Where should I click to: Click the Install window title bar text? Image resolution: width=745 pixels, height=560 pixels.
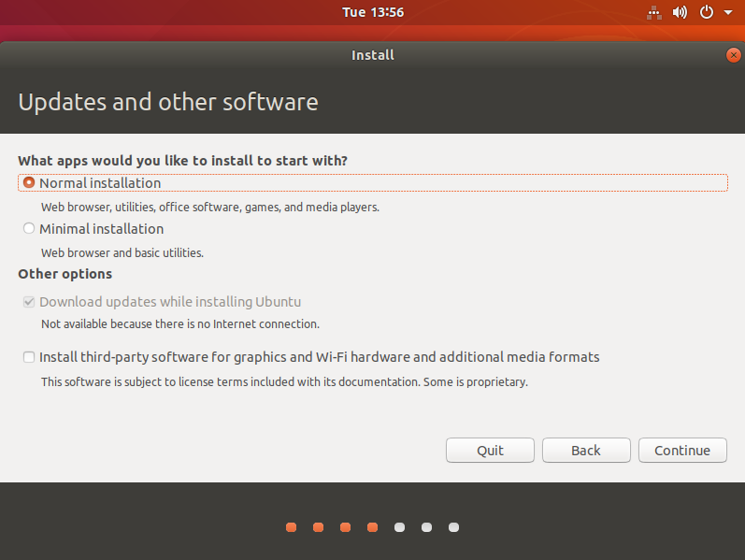click(x=373, y=55)
